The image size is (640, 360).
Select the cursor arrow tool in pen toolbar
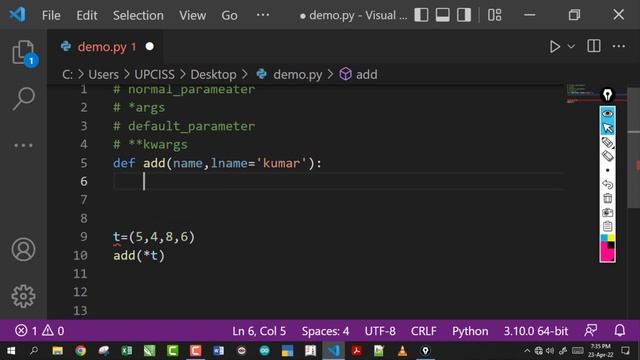607,128
